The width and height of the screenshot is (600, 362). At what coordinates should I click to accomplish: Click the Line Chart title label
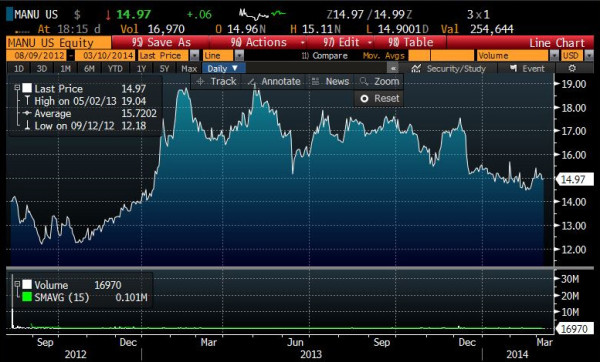pyautogui.click(x=557, y=43)
